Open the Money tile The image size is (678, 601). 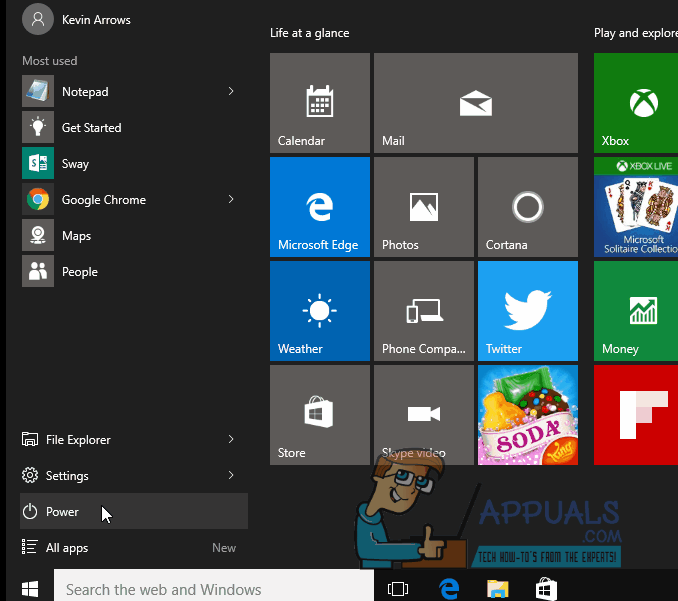[636, 311]
